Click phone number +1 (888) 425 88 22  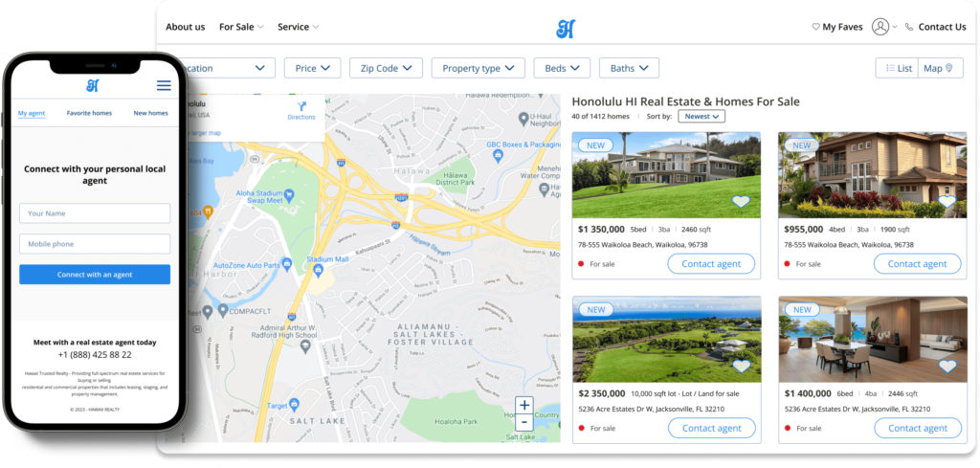95,354
